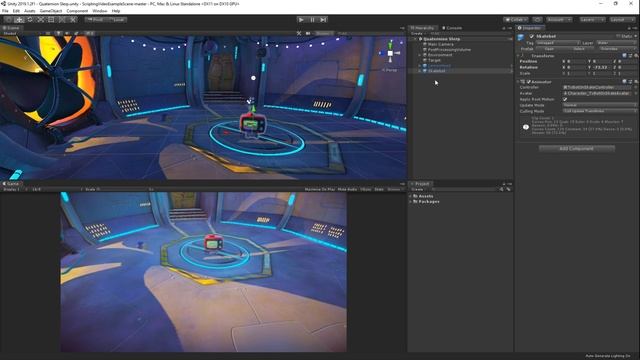Toggle the Local/Global handle button
Viewport: 640px width, 360px height.
[117, 20]
